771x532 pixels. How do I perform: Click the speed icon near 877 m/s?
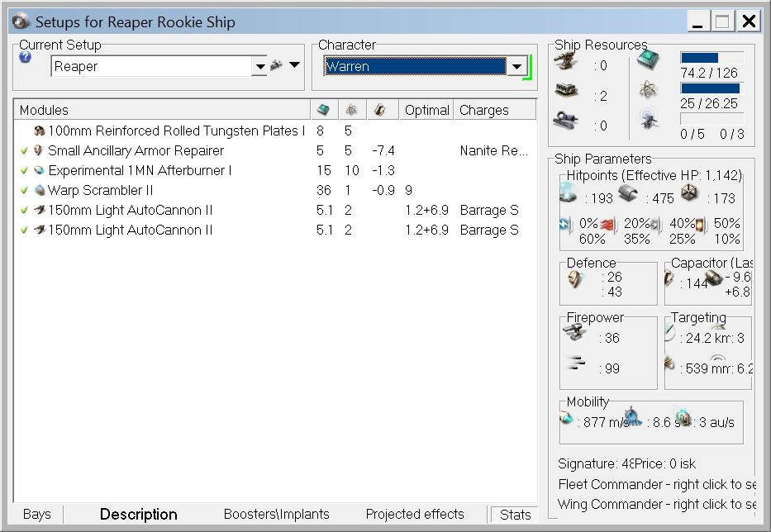pos(566,419)
